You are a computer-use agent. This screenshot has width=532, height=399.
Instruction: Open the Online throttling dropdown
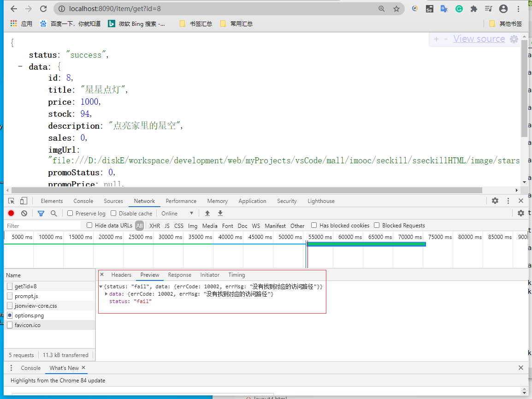177,213
